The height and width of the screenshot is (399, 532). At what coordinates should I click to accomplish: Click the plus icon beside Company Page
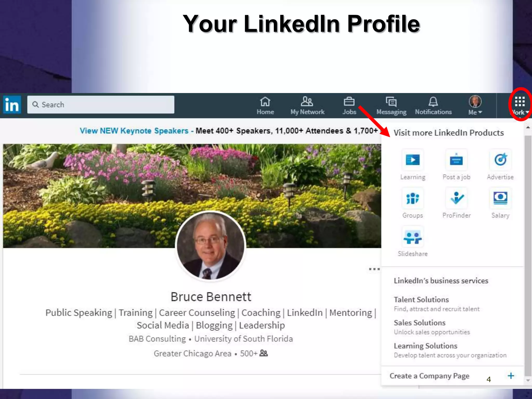pyautogui.click(x=511, y=376)
